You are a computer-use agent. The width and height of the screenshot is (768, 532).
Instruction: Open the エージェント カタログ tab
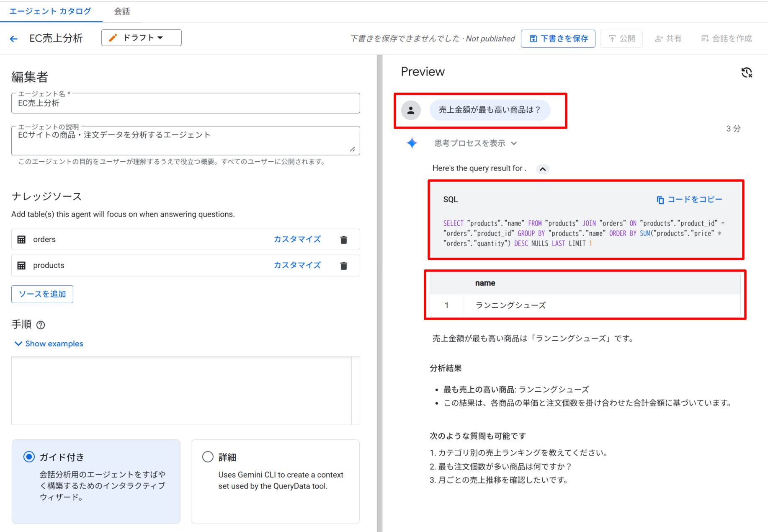[x=50, y=11]
